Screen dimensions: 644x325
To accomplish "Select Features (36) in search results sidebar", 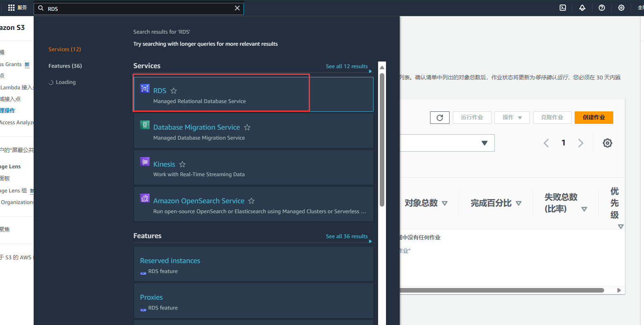I will pyautogui.click(x=65, y=65).
